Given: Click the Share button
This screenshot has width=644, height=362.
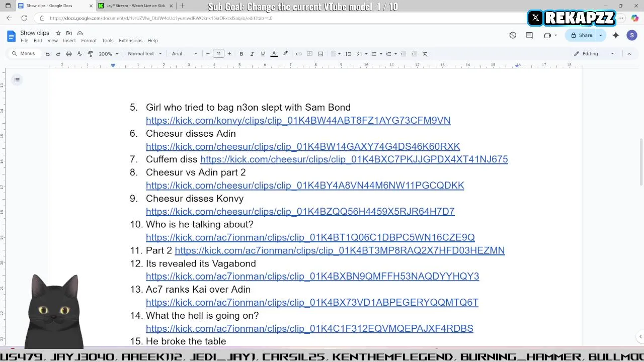Looking at the screenshot, I should (582, 35).
